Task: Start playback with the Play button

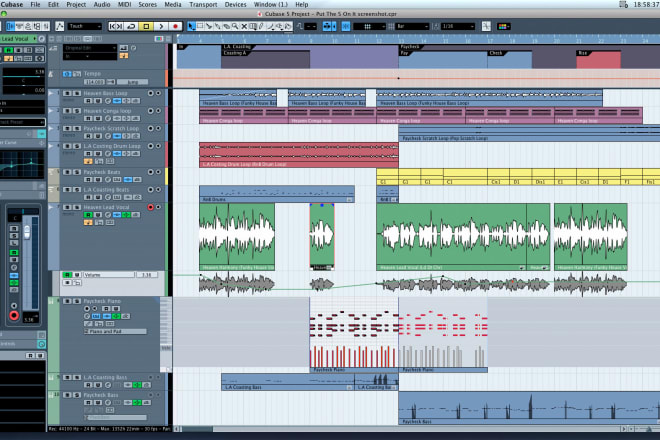Action: click(x=161, y=27)
